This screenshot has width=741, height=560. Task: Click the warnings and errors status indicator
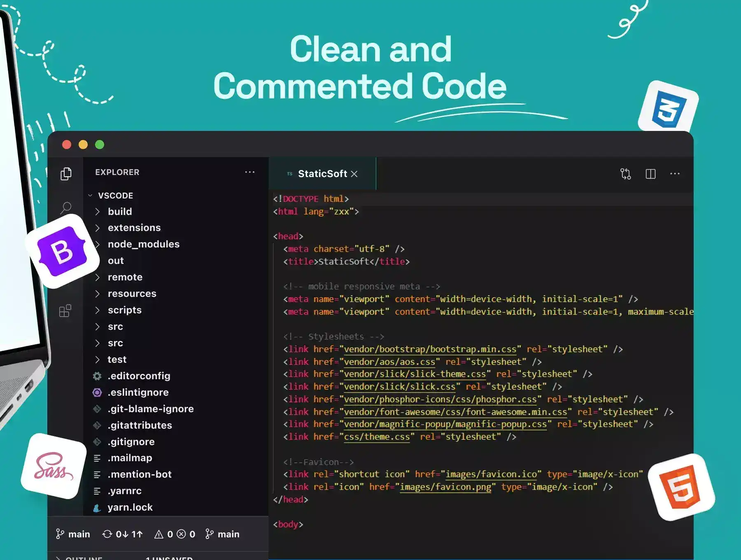175,534
